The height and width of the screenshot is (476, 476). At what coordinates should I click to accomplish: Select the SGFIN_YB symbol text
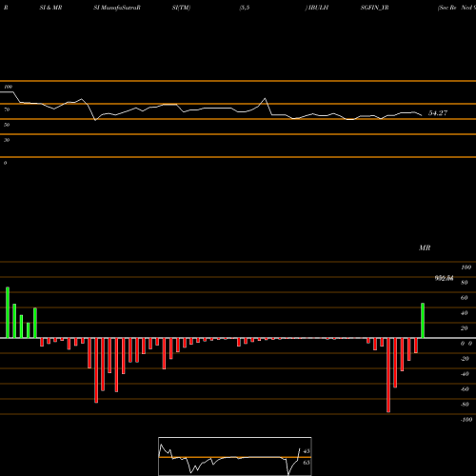pyautogui.click(x=374, y=8)
